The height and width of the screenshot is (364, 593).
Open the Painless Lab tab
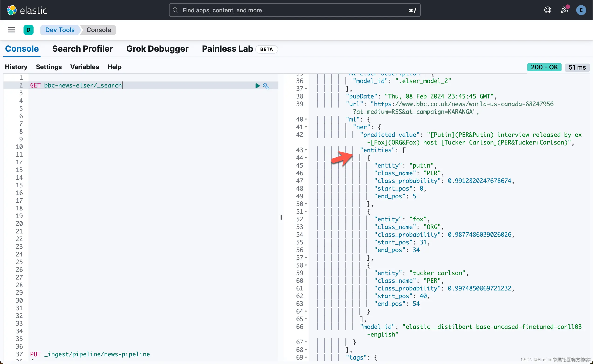point(227,49)
